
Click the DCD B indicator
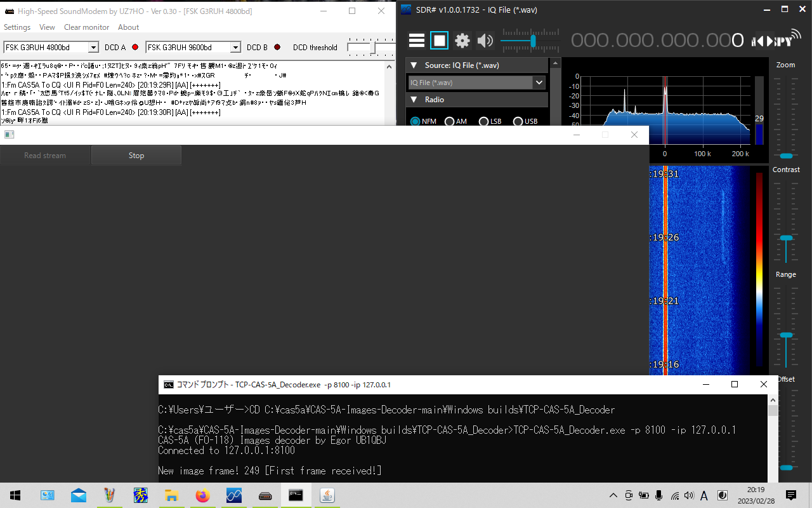[x=277, y=48]
